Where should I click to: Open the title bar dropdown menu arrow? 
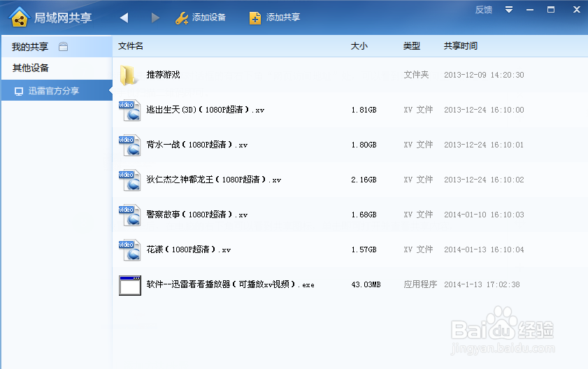pyautogui.click(x=509, y=9)
